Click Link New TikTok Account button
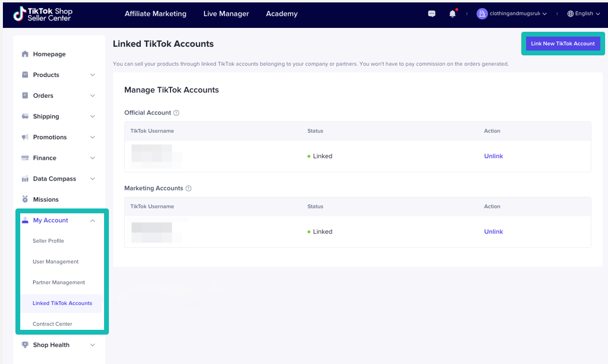Viewport: 608px width, 364px height. click(562, 43)
